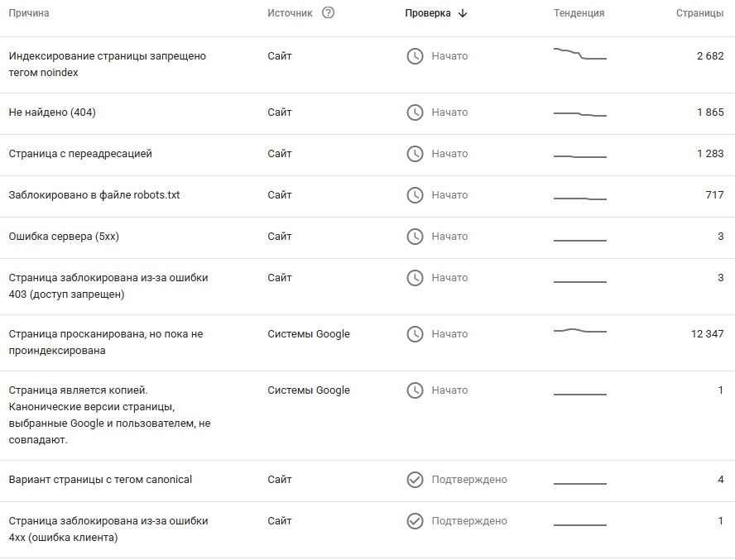Sort by the Тенденция column header
This screenshot has width=735, height=560.
(579, 13)
